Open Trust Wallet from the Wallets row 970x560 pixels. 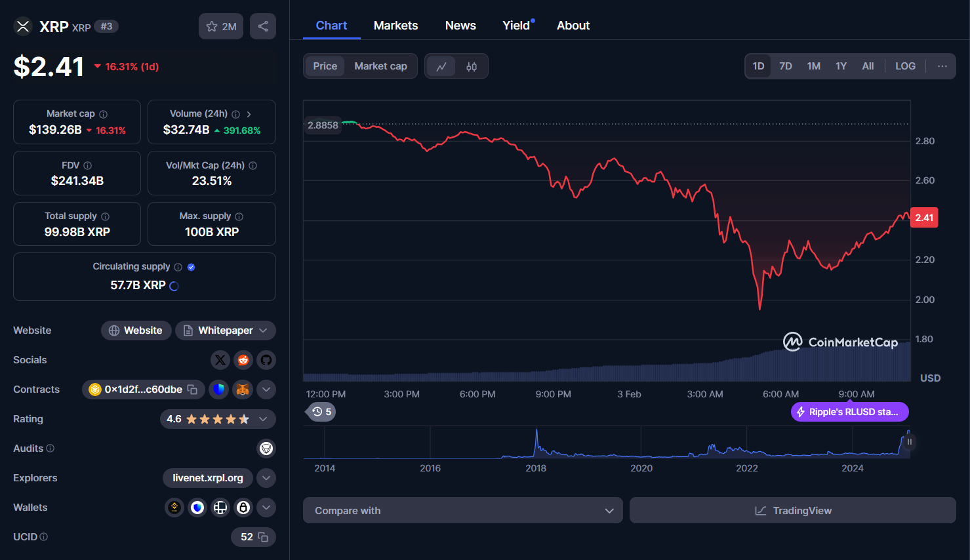coord(197,508)
